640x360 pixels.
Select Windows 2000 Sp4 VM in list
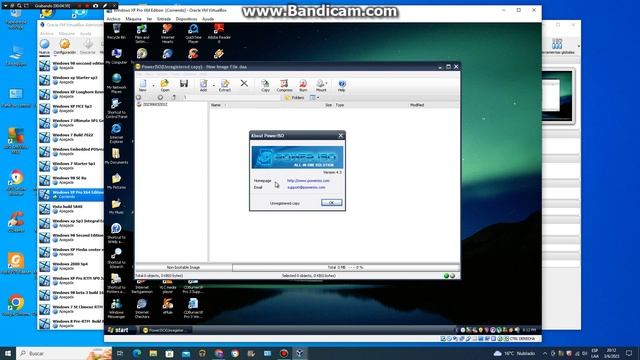pos(71,266)
